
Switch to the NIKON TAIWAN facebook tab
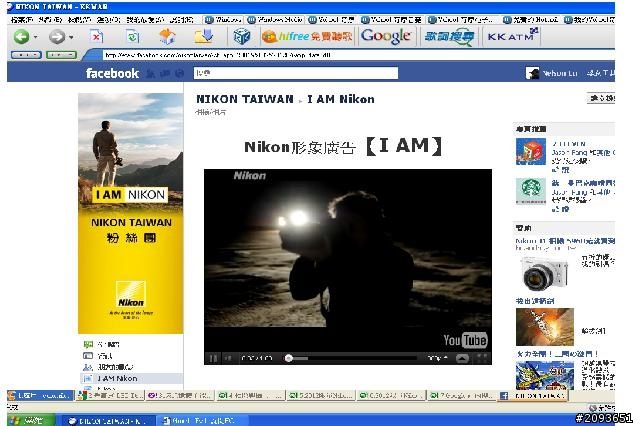coord(532,395)
